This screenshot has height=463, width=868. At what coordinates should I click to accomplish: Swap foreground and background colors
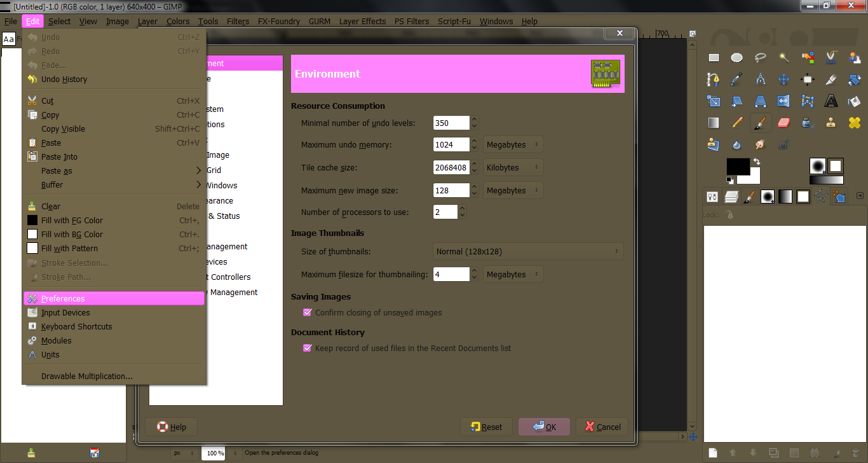(x=756, y=162)
